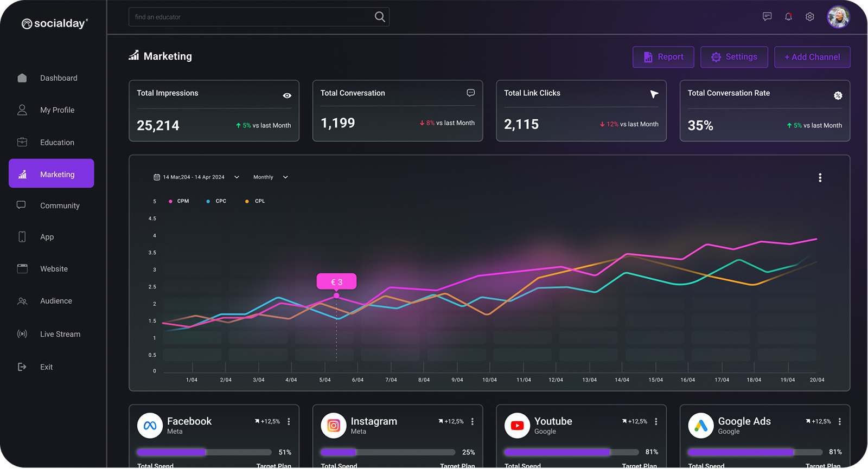868x469 pixels.
Task: Toggle the Total Impressions eye icon
Action: [x=287, y=95]
